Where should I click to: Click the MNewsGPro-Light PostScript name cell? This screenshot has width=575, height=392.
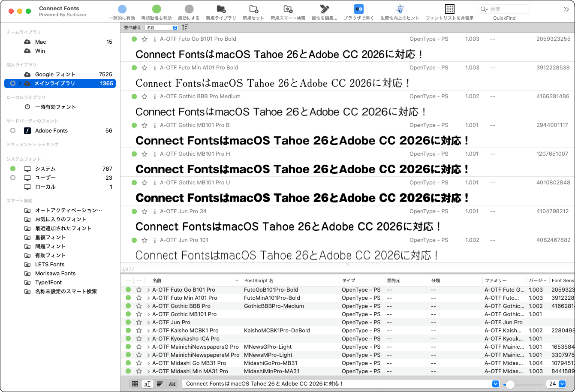[x=268, y=347]
